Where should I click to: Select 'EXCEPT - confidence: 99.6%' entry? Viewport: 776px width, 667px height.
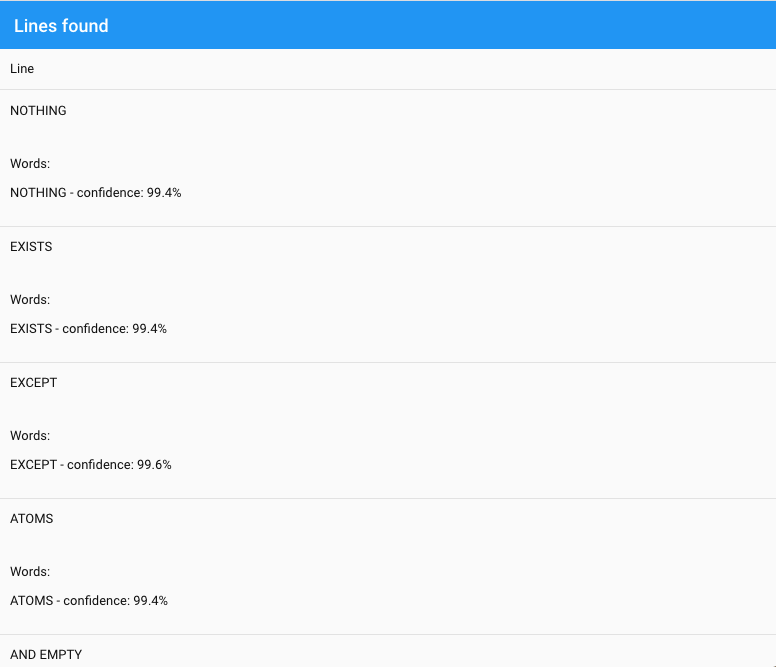pos(91,465)
